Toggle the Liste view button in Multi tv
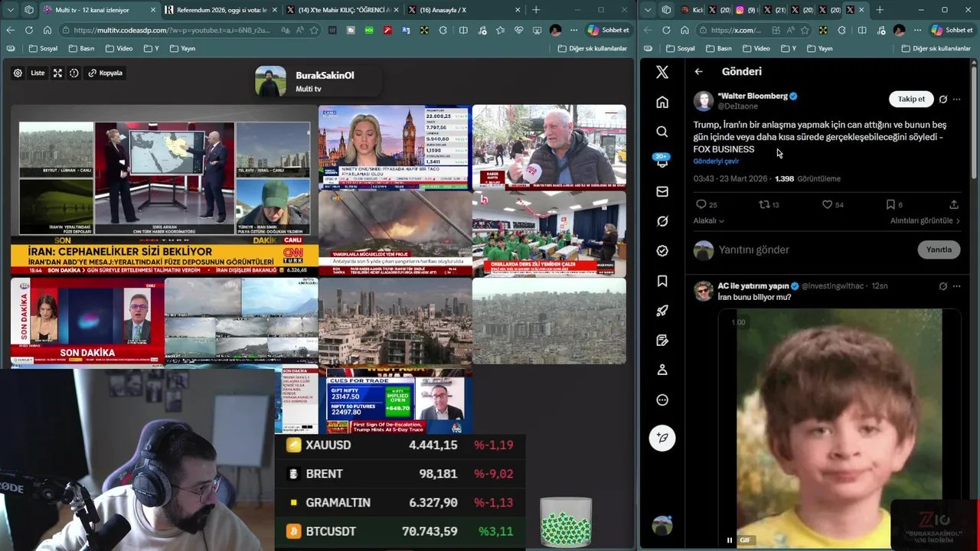Image resolution: width=980 pixels, height=551 pixels. (38, 73)
